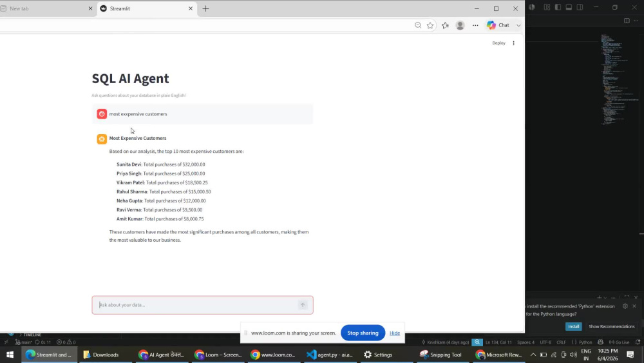The height and width of the screenshot is (363, 644).
Task: Close the Streamlit browser tab
Action: (191, 8)
